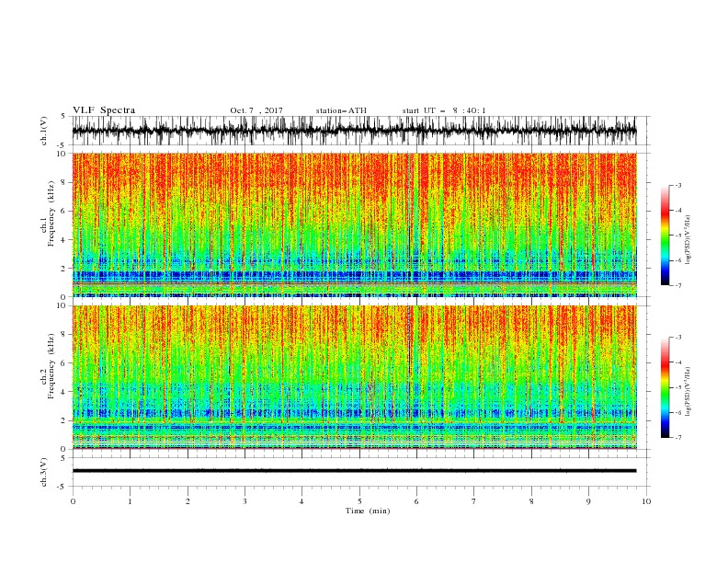This screenshot has height=563, width=728.
Task: Click the "1" tick on the time axis
Action: pyautogui.click(x=130, y=501)
